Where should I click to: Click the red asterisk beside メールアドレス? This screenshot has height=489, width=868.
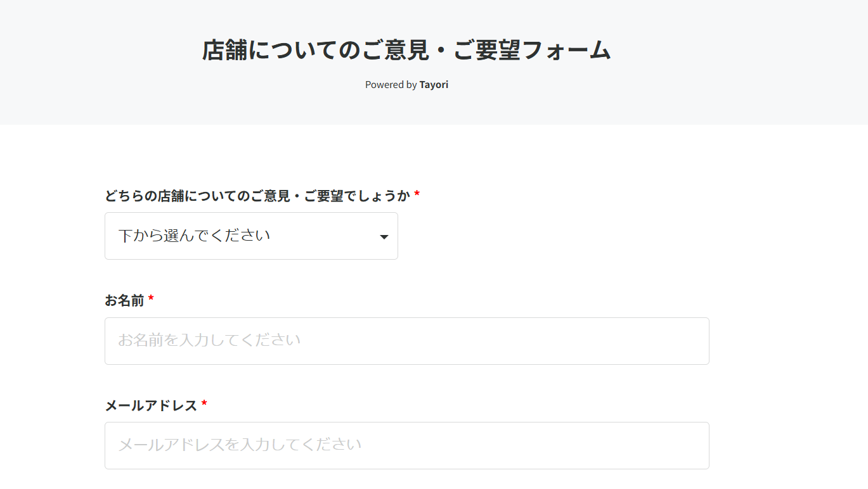click(x=204, y=404)
